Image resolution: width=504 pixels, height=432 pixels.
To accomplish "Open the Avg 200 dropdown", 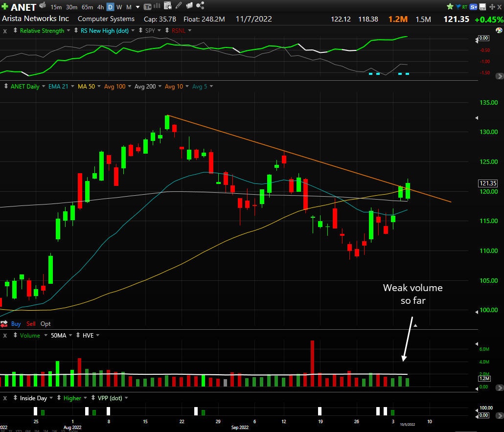I will [x=160, y=86].
